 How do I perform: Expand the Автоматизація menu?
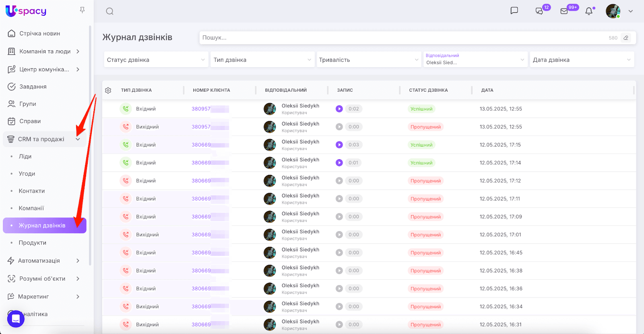44,260
